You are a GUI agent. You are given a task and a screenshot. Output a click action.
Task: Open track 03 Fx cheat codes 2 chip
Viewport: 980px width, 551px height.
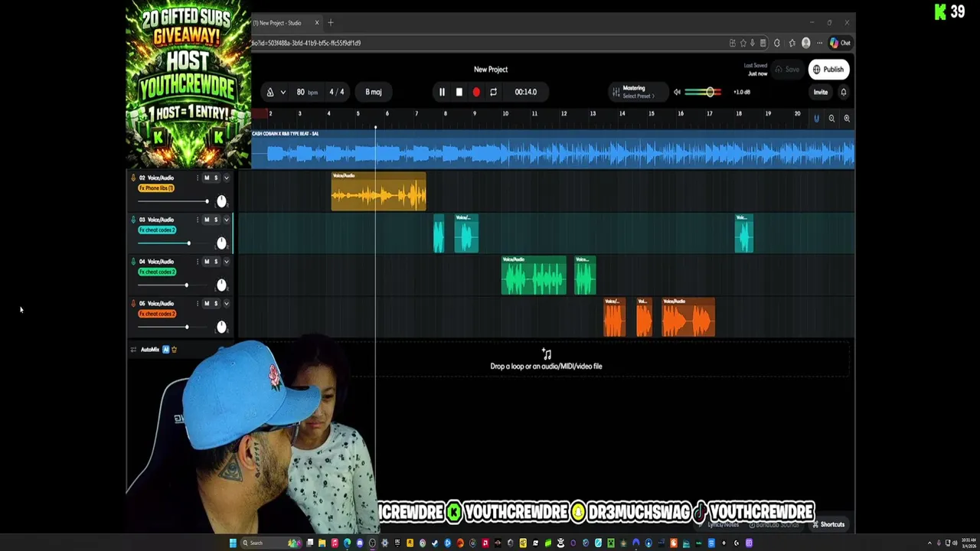[x=157, y=230]
